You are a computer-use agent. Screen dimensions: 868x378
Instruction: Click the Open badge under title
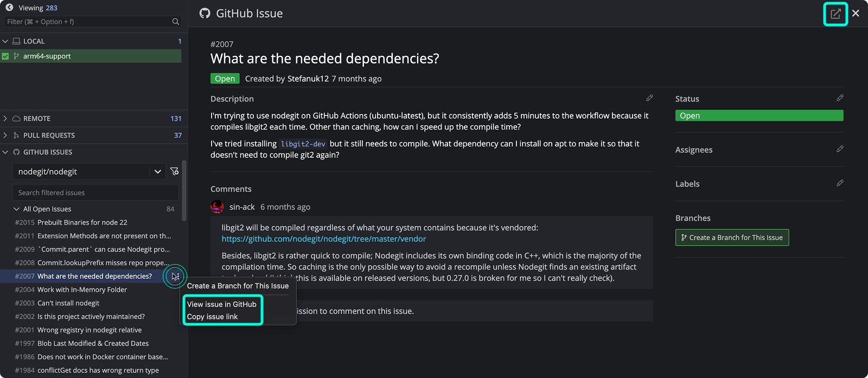click(x=225, y=79)
